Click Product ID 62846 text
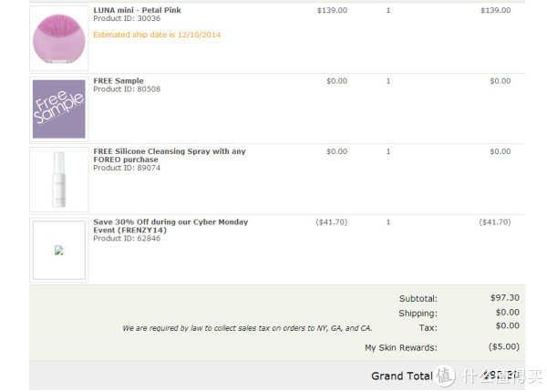547x392 pixels. pyautogui.click(x=127, y=238)
